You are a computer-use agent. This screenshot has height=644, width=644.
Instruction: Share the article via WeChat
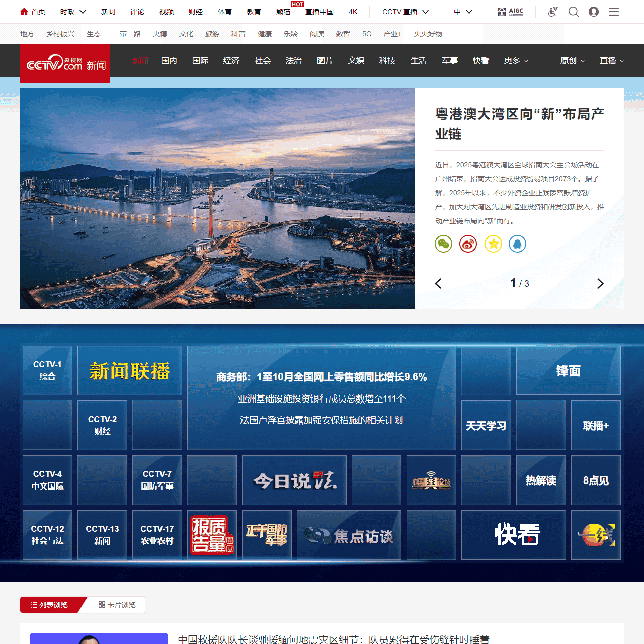tap(443, 244)
